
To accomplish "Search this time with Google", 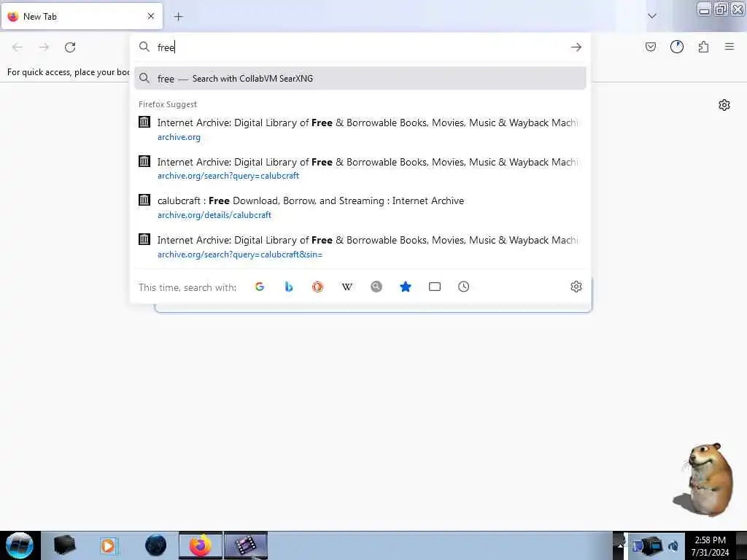I will click(260, 287).
